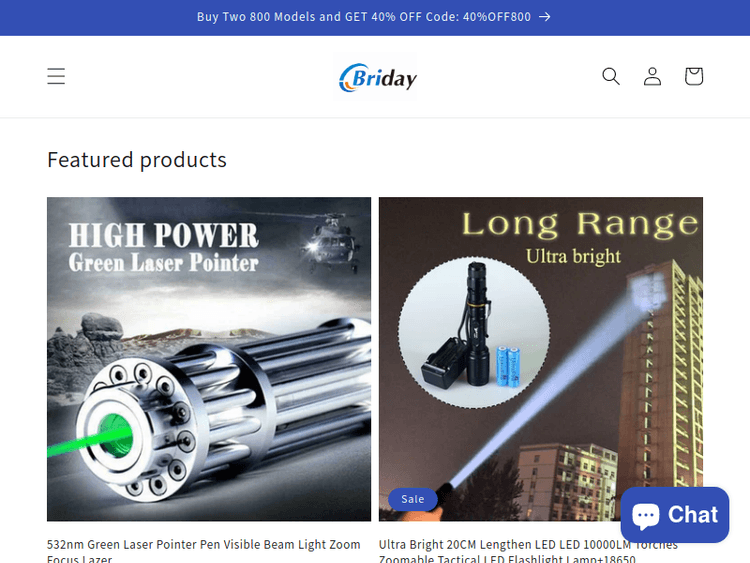Viewport: 750px width, 563px height.
Task: Click the Ultra Bright LED Flashlight title
Action: [528, 551]
